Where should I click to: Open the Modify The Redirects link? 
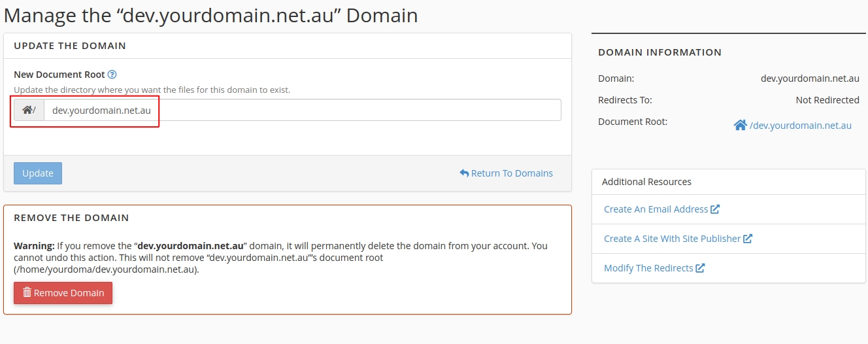tap(648, 268)
